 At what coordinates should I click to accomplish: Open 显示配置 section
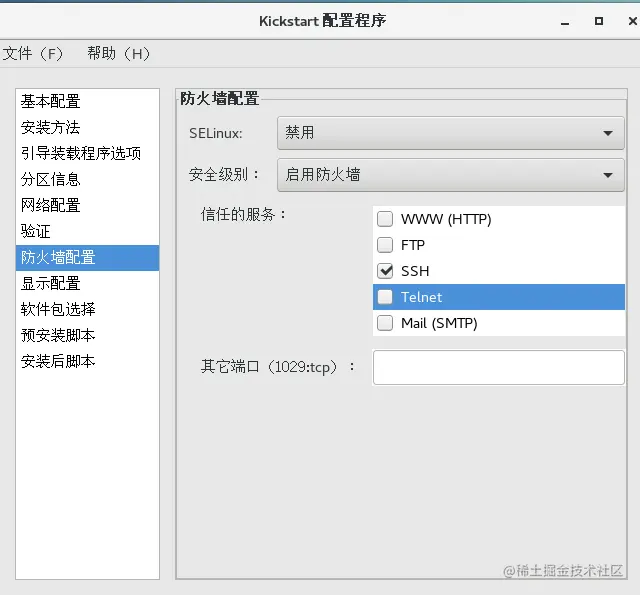coord(87,284)
